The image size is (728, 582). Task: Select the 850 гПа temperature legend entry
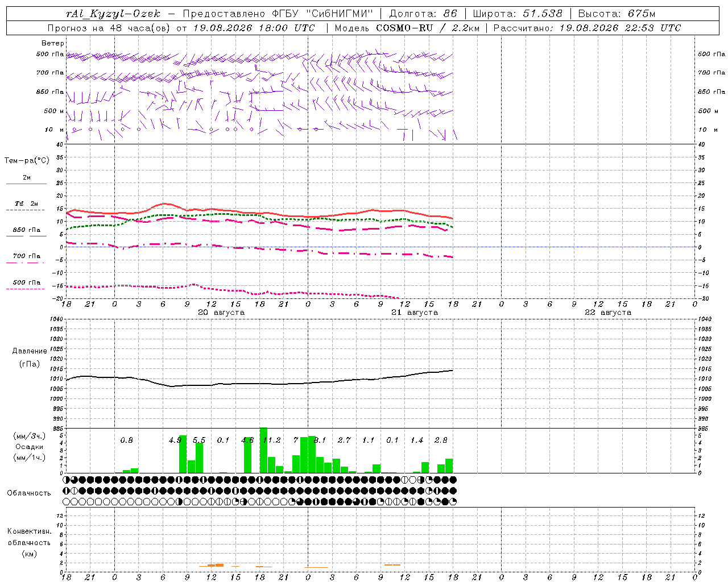pos(26,230)
